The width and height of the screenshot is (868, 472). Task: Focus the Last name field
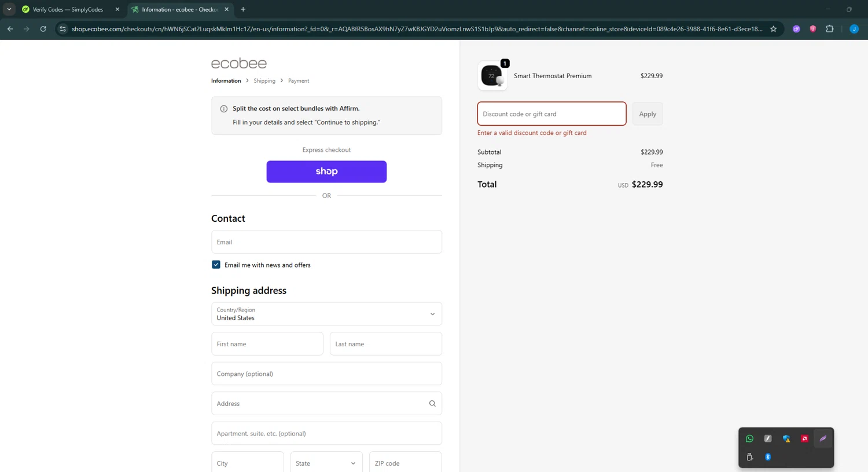point(386,344)
